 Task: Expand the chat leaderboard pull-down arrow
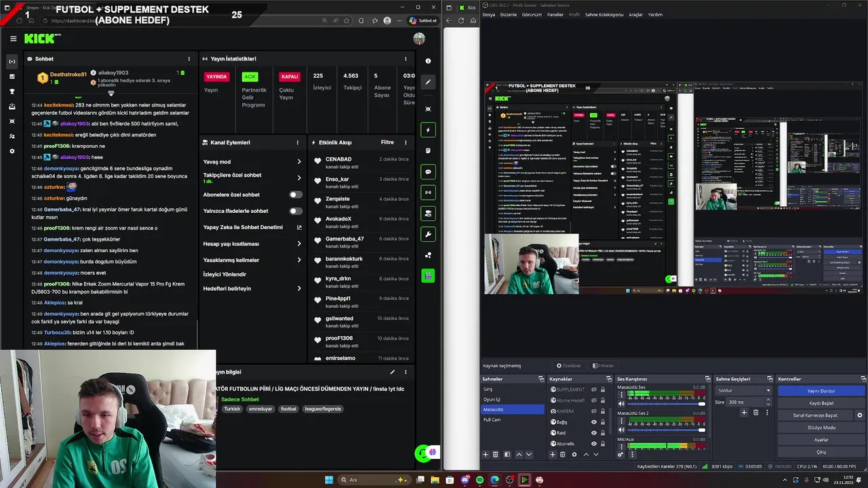point(111,93)
